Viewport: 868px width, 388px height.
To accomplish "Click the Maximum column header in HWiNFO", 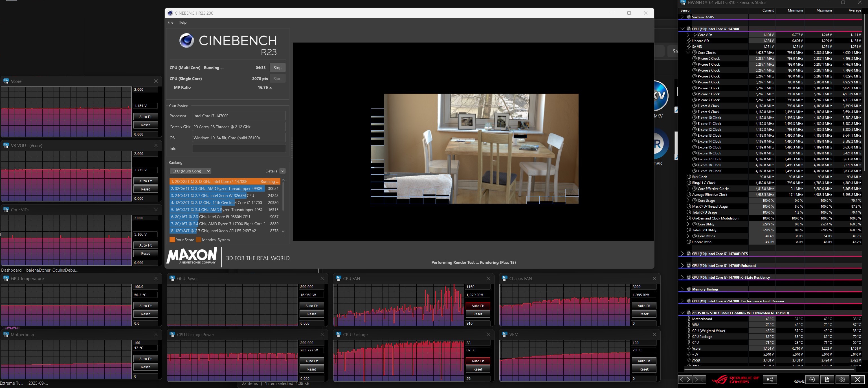I will pos(819,10).
